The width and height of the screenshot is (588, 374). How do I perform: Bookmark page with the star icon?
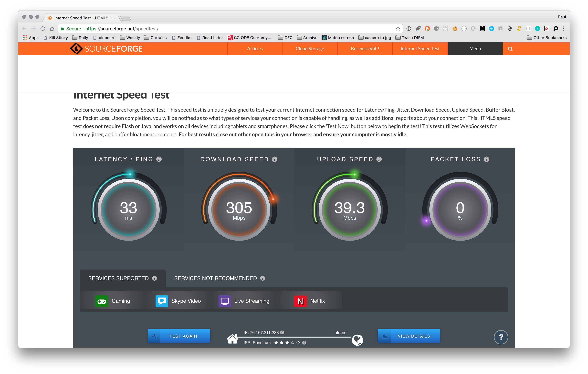click(398, 29)
